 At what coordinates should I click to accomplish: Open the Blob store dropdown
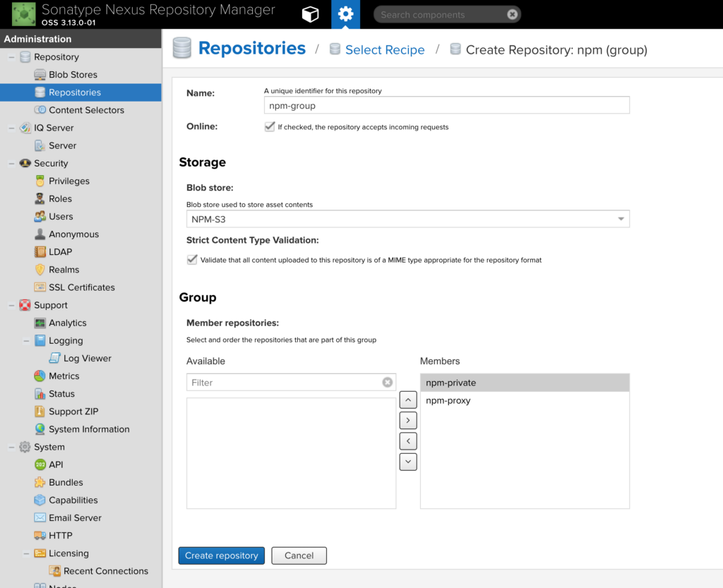[621, 220]
